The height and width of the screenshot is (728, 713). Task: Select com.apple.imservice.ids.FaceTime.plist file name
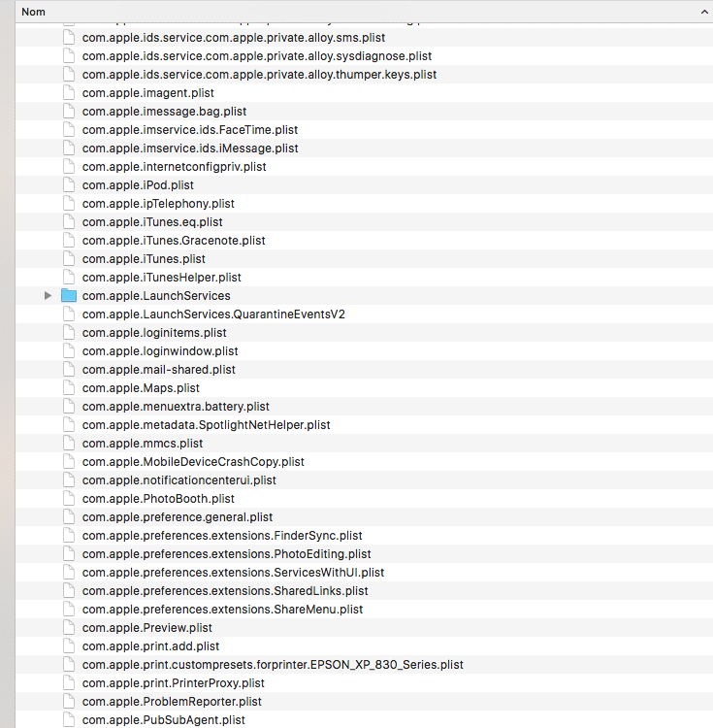[x=190, y=130]
